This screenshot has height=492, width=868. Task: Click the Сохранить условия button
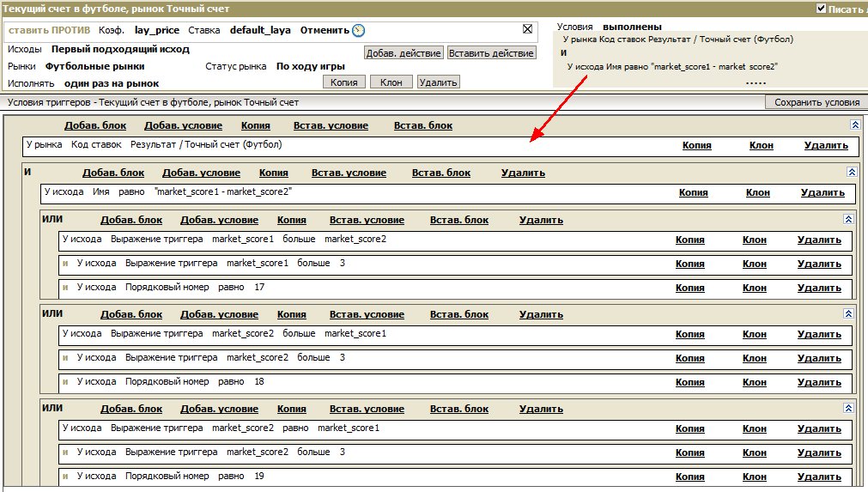pyautogui.click(x=816, y=102)
